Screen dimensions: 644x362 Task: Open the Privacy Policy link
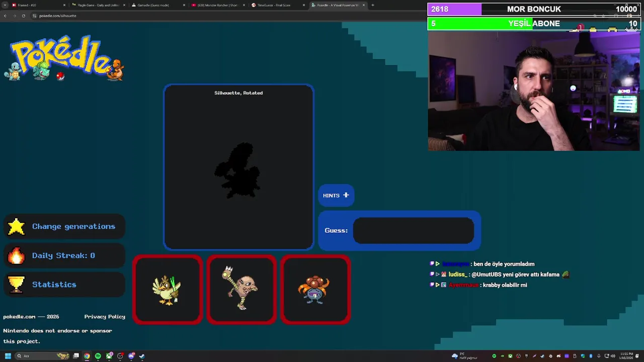pyautogui.click(x=105, y=317)
